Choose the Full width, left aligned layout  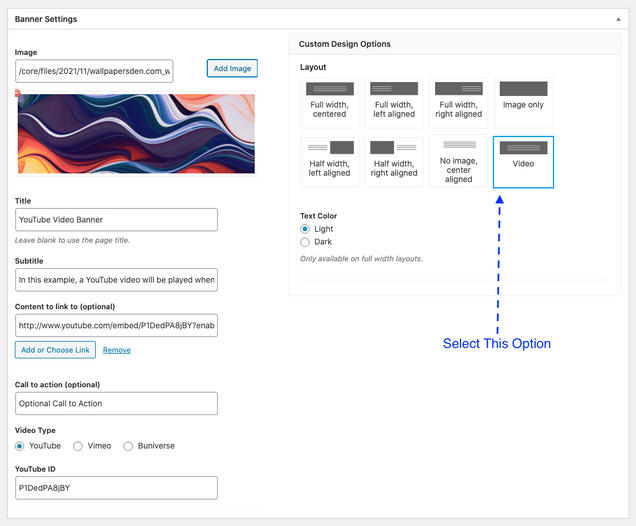[394, 103]
